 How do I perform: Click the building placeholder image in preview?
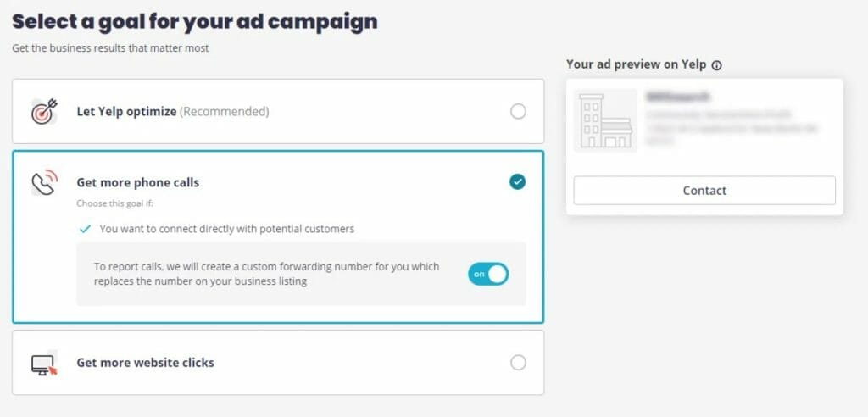coord(605,120)
